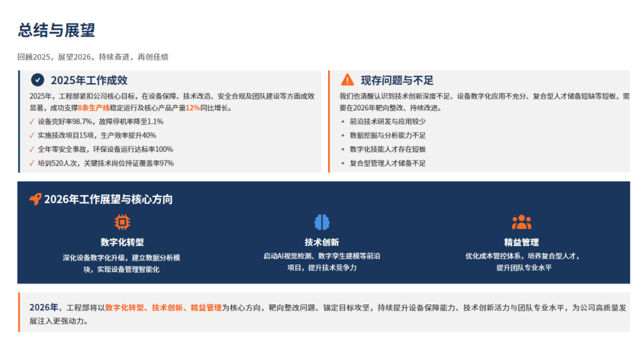Click the bullet item 前沿技术研发与应用较少
Image resolution: width=644 pixels, height=363 pixels.
pos(388,121)
